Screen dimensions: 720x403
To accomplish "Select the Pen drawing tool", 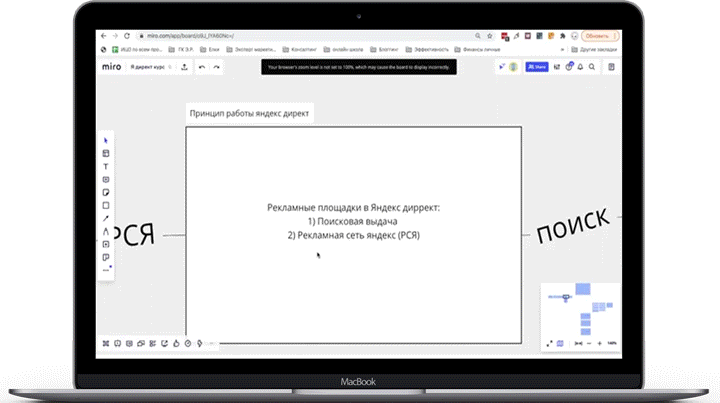I will tap(106, 231).
